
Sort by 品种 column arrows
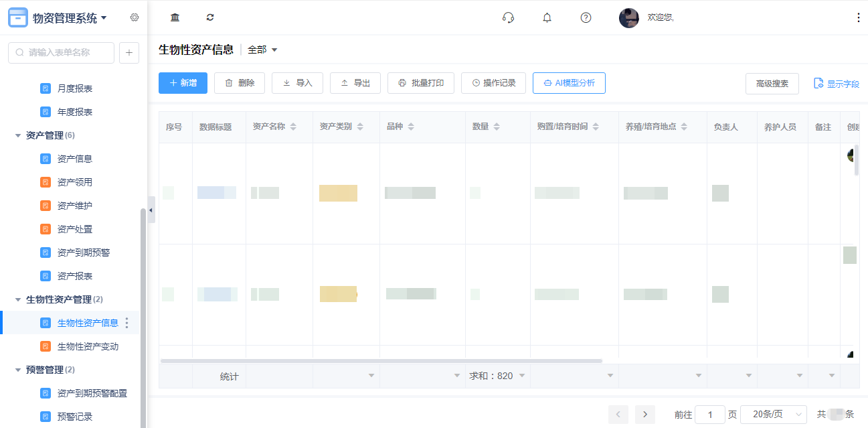(x=411, y=127)
